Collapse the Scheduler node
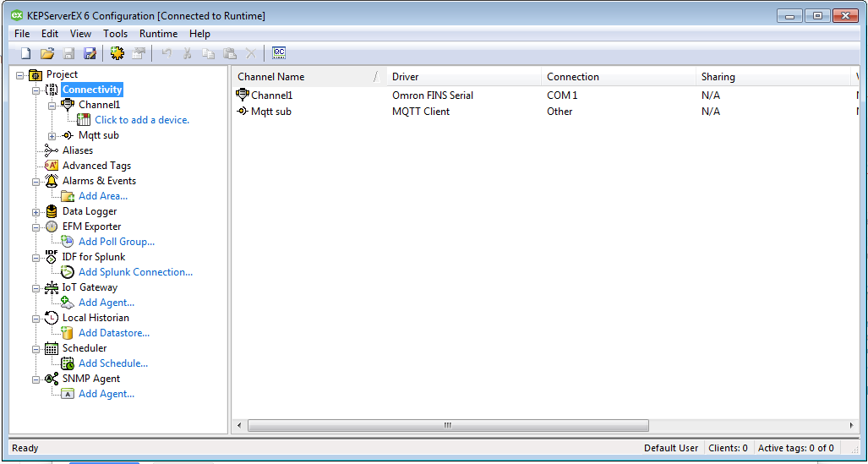Image resolution: width=868 pixels, height=464 pixels. click(36, 349)
